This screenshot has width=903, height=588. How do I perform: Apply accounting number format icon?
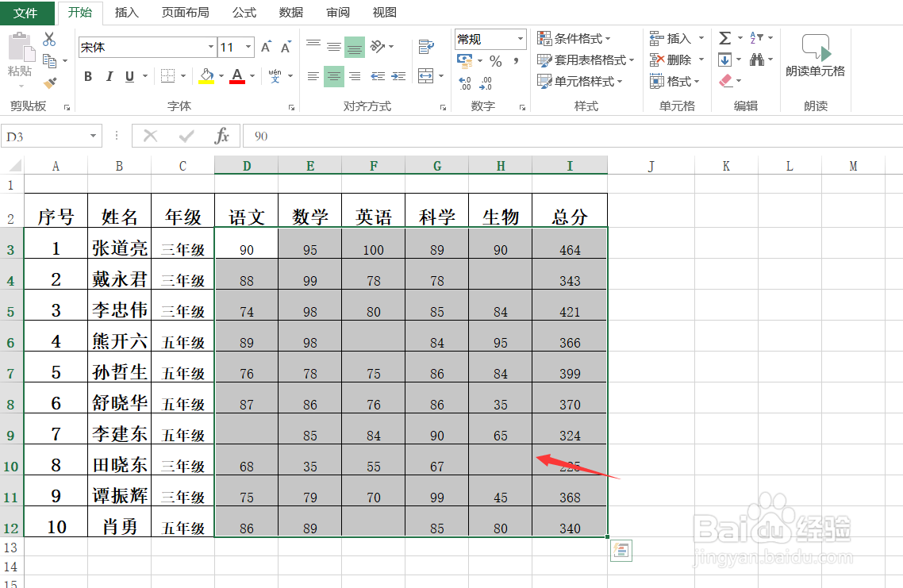click(x=464, y=60)
